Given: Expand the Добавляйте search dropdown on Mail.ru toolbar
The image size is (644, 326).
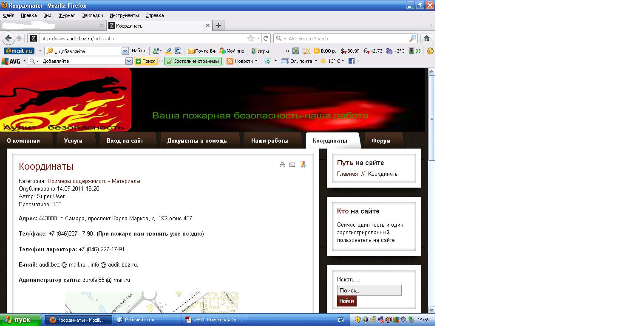Looking at the screenshot, I should 125,51.
